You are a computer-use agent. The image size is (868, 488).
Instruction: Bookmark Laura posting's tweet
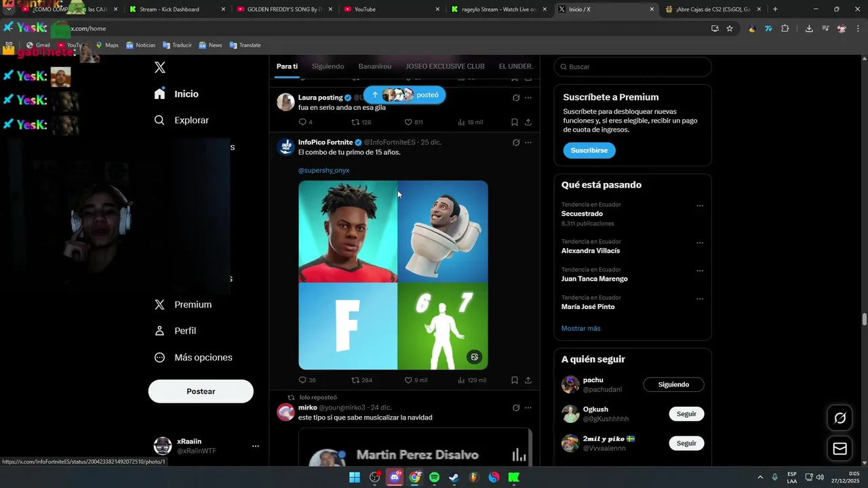point(515,122)
